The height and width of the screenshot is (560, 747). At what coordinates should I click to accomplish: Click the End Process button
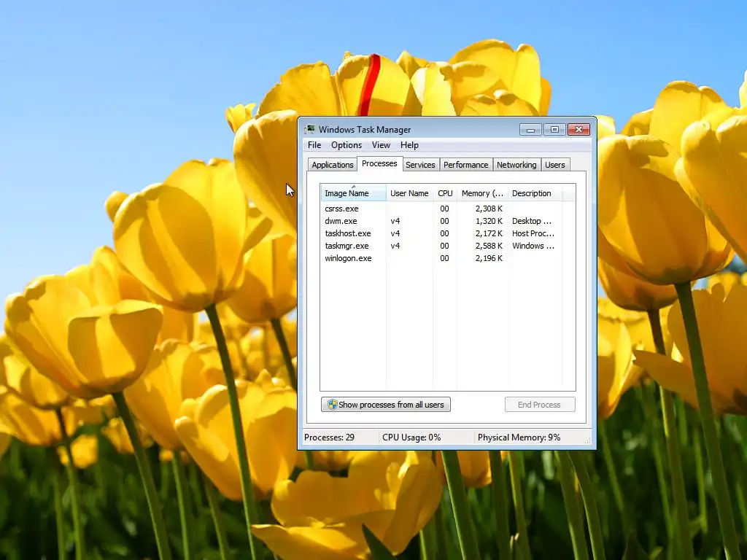click(x=540, y=404)
